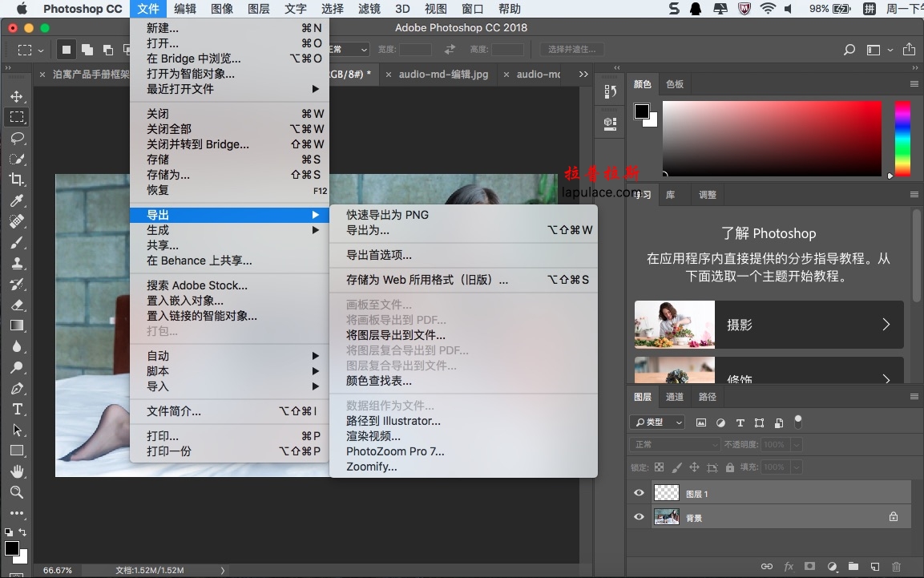924x578 pixels.
Task: Open the layer effects fx menu
Action: [x=789, y=566]
